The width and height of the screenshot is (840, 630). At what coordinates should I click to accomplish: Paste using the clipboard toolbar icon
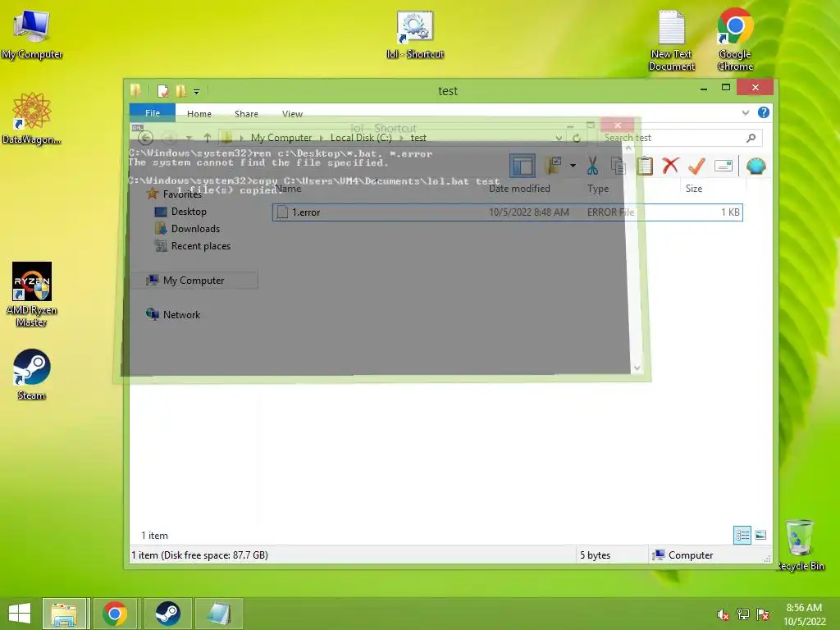pos(645,166)
